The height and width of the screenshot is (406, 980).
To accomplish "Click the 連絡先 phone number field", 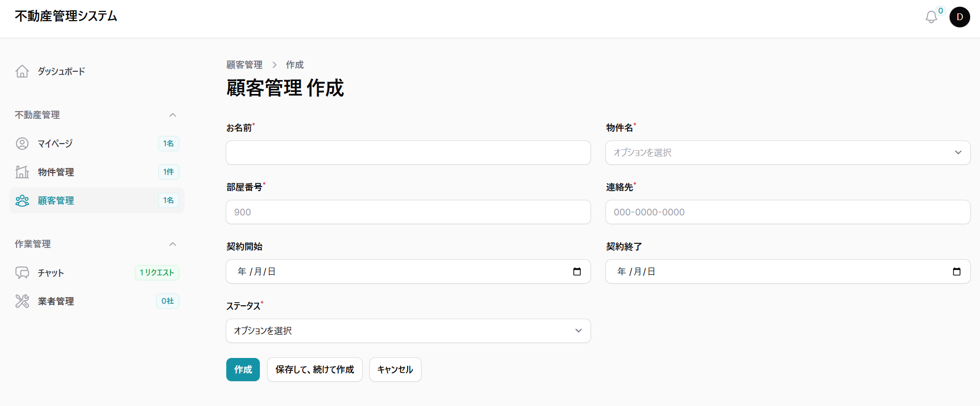I will [x=787, y=212].
